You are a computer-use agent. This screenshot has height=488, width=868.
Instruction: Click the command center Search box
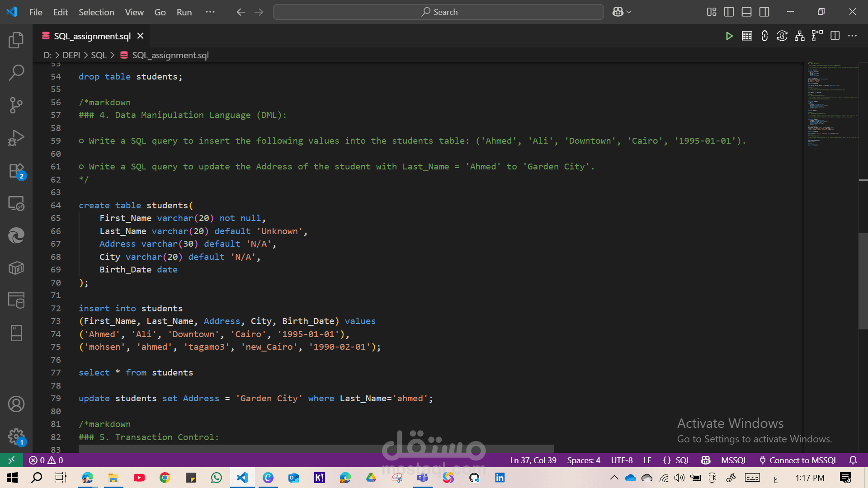(438, 12)
